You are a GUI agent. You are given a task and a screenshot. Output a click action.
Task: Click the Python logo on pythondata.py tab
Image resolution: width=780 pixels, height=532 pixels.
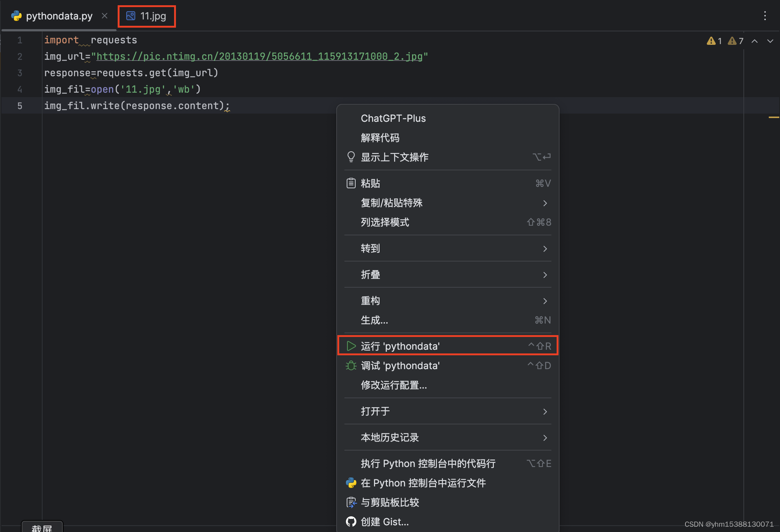click(x=16, y=16)
